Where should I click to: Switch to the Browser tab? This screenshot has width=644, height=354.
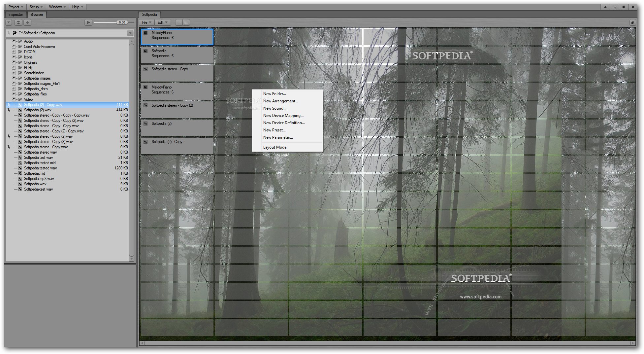37,15
